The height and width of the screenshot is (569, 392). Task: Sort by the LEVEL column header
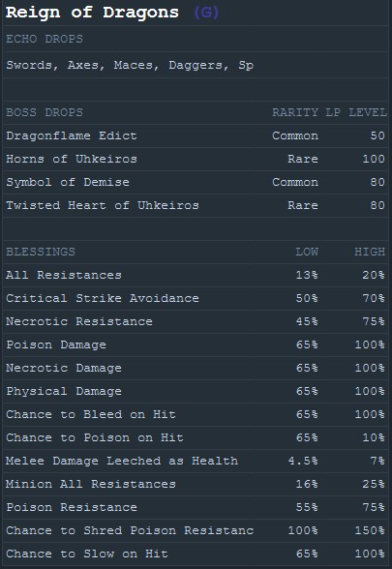coord(368,112)
